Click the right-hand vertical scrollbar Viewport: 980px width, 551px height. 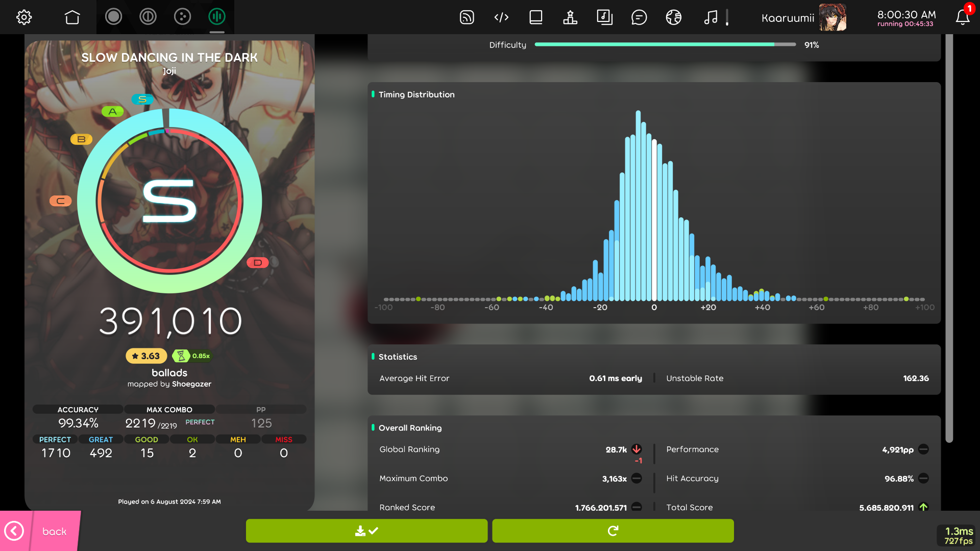point(949,238)
